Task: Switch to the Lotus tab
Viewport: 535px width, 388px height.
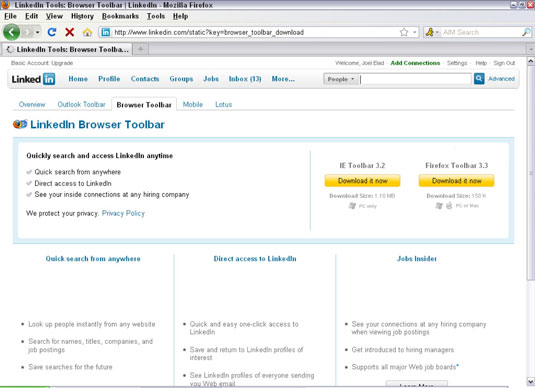Action: point(223,104)
